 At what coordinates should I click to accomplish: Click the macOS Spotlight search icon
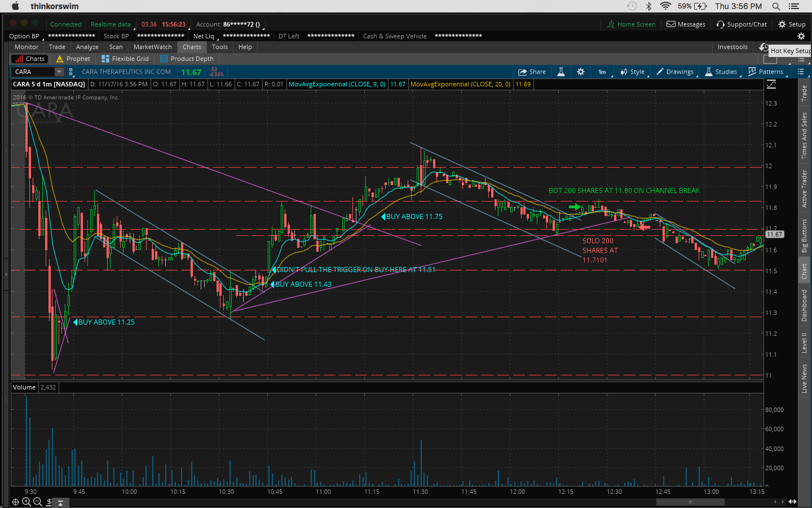pos(776,6)
